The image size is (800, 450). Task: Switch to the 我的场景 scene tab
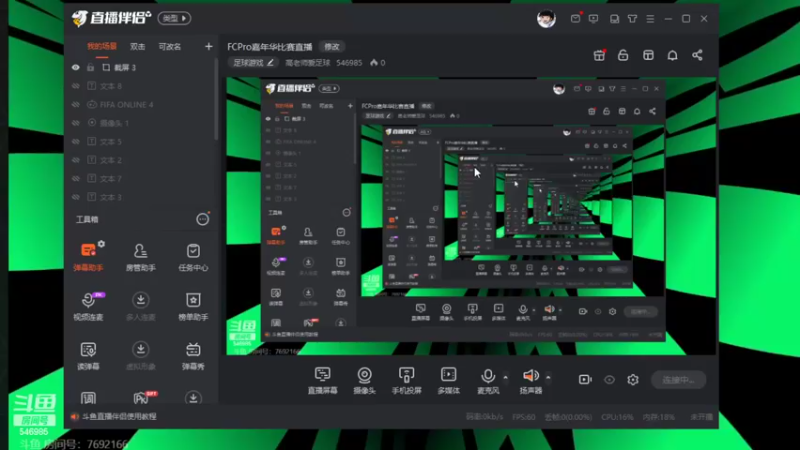click(102, 46)
